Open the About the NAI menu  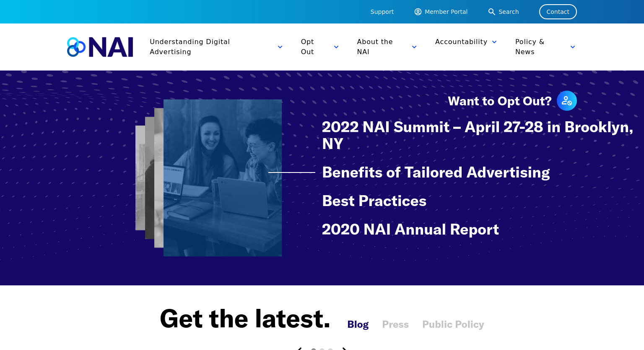[x=375, y=47]
